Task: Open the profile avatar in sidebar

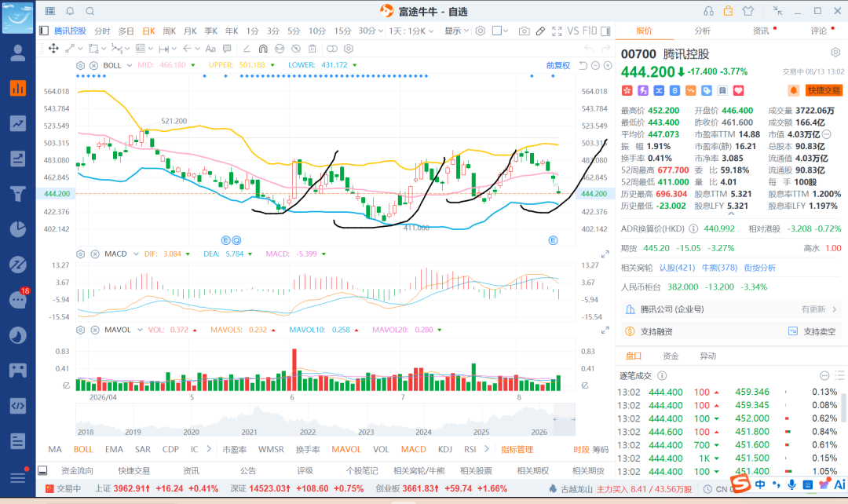Action: point(18,53)
